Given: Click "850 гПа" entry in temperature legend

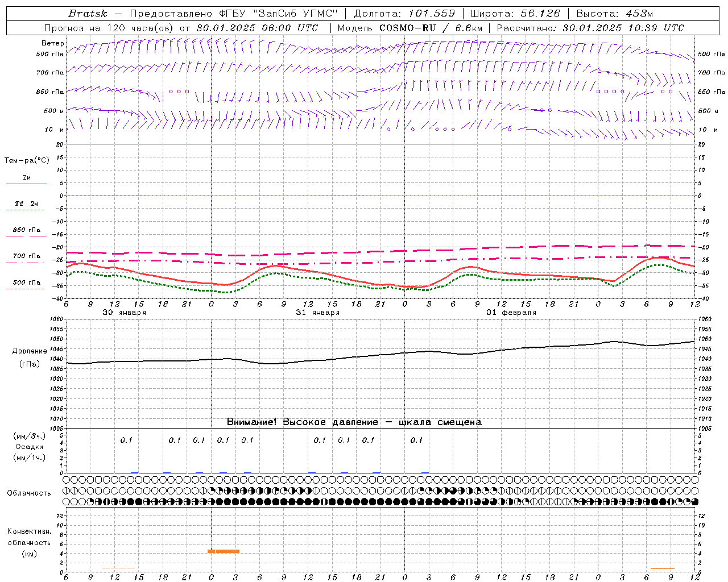Looking at the screenshot, I should 27,230.
